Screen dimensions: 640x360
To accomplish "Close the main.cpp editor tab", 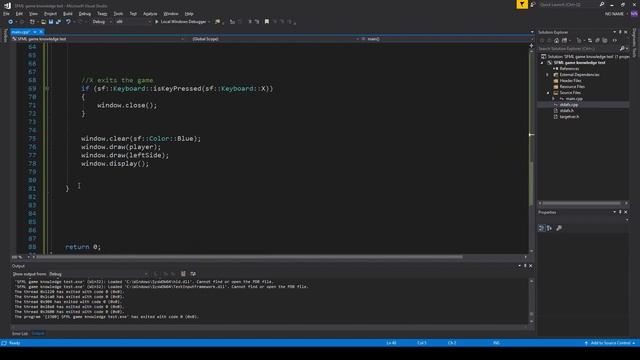I will (41, 32).
